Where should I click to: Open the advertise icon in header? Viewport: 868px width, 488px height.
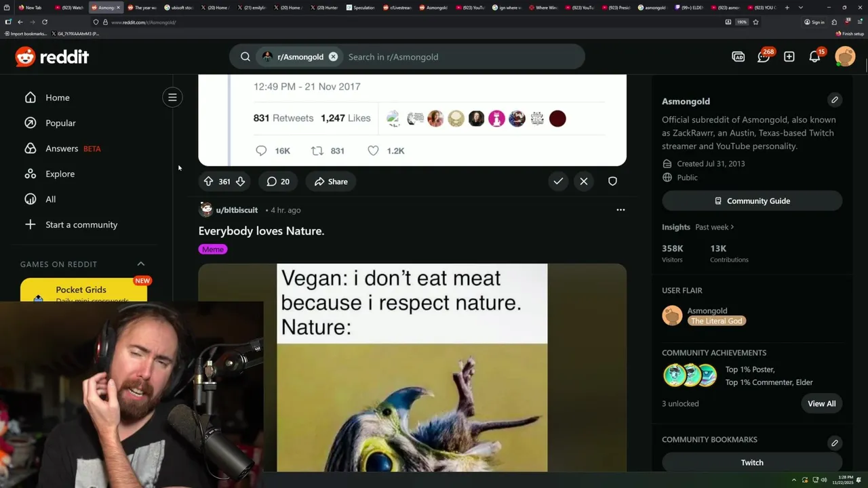(738, 57)
